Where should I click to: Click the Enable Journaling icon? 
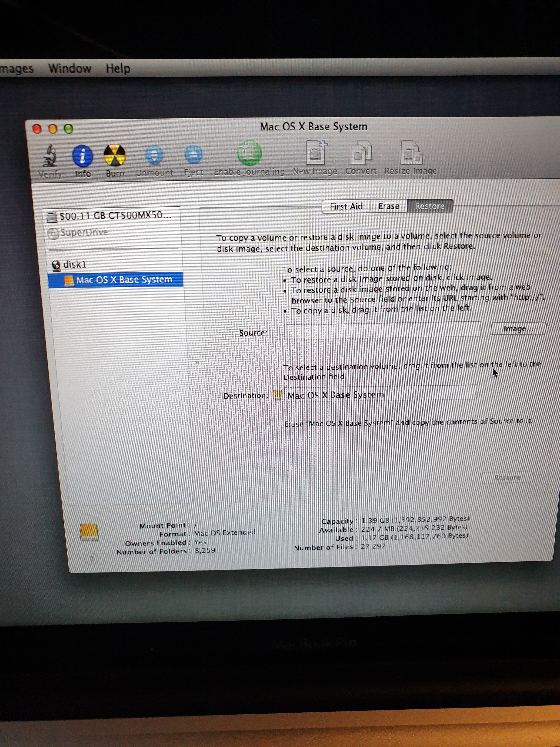[249, 153]
